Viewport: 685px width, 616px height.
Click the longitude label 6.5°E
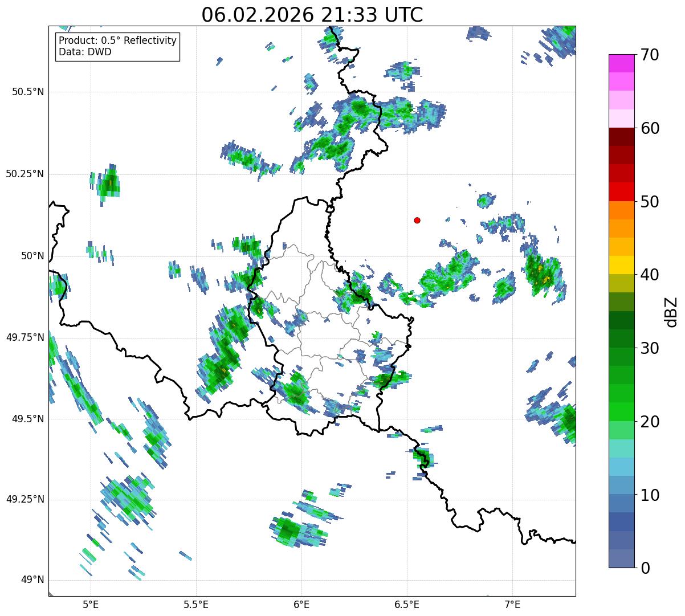coord(407,604)
